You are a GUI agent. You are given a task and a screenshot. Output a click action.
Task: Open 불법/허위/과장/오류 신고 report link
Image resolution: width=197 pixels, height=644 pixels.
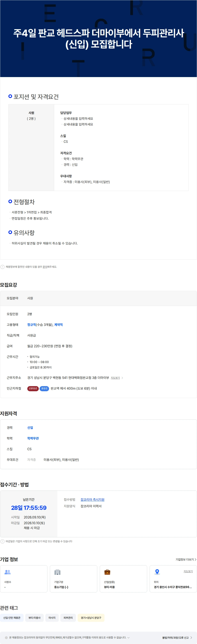tap(177, 637)
